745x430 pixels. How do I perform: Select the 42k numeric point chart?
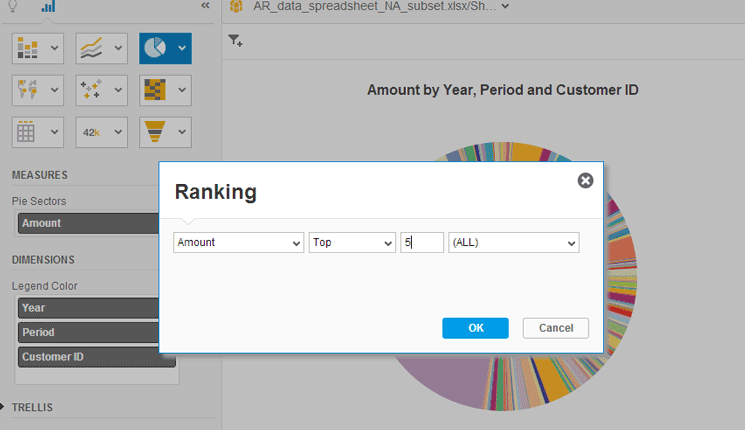91,133
